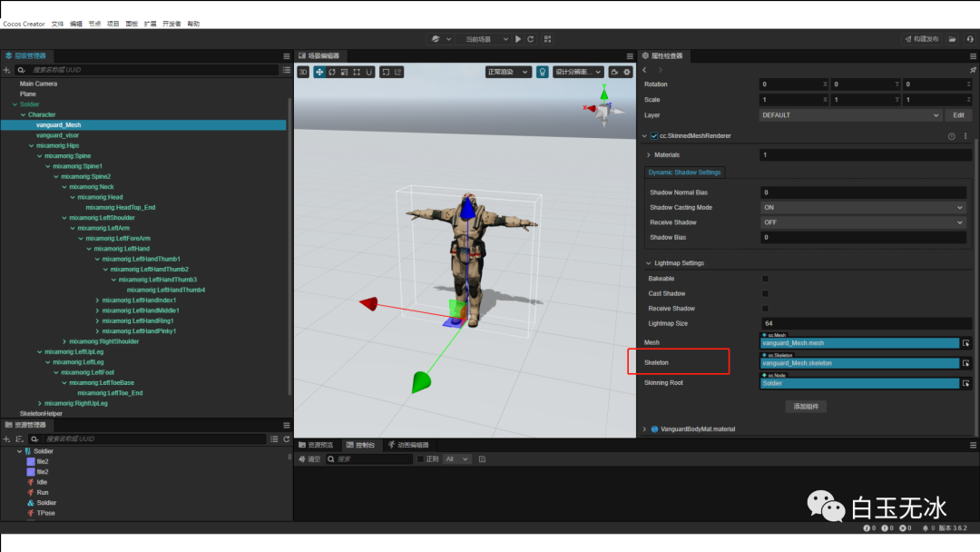Open the Shadow Casting Mode dropdown

tap(862, 207)
